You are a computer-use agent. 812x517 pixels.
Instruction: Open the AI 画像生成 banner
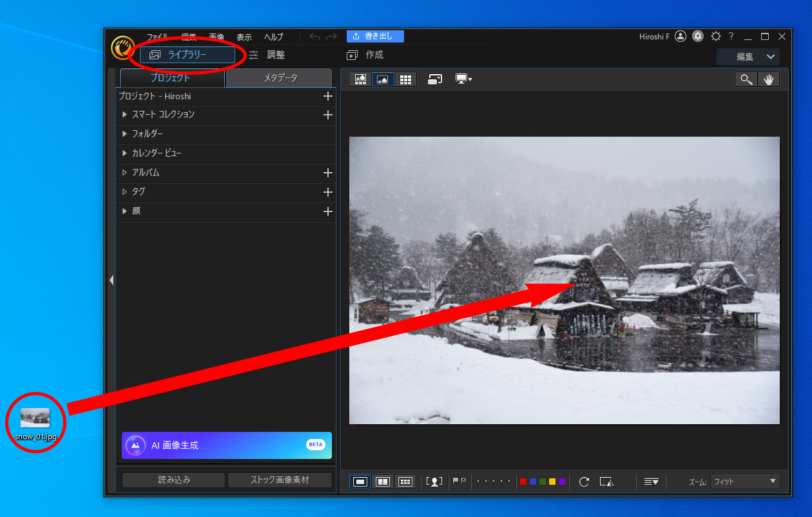coord(227,445)
